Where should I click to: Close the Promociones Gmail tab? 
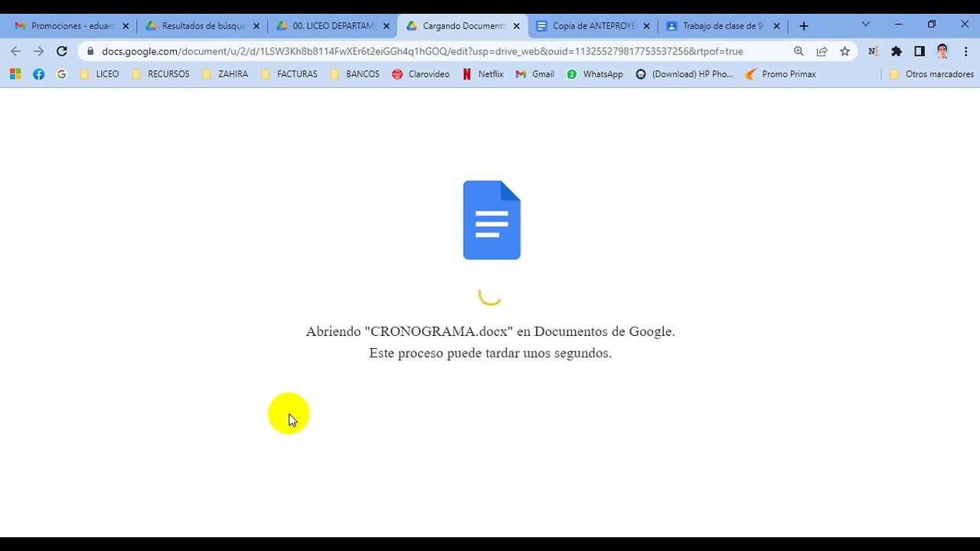126,26
